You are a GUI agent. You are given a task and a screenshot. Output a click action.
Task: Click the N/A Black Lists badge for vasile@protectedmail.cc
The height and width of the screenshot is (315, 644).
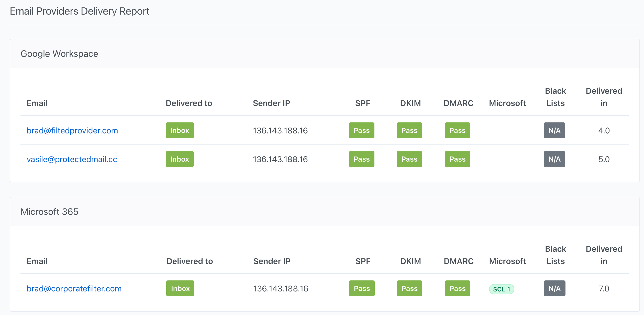coord(554,159)
